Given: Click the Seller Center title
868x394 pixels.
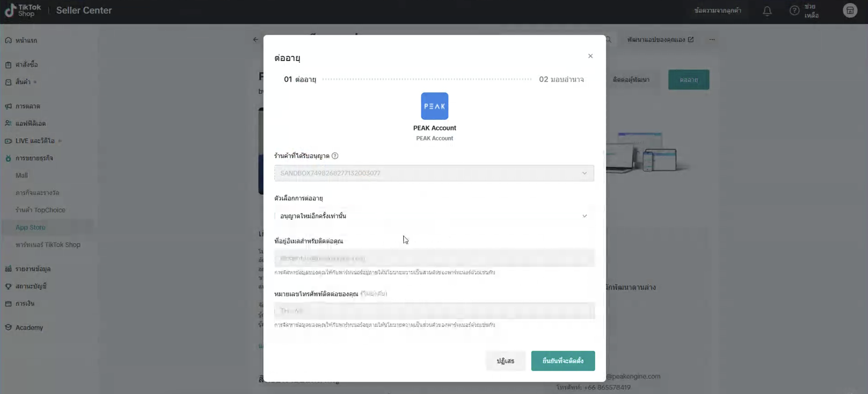Looking at the screenshot, I should 84,10.
